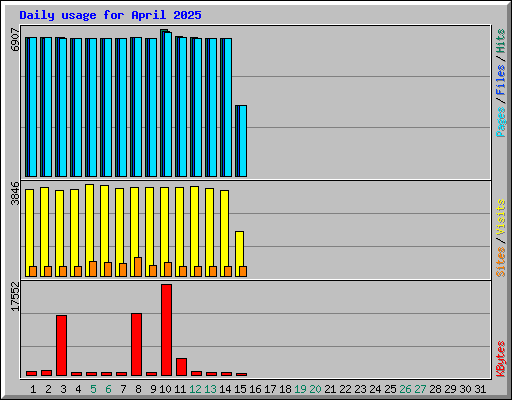Click green weekend day 19 on axis
The image size is (512, 400).
pyautogui.click(x=300, y=389)
